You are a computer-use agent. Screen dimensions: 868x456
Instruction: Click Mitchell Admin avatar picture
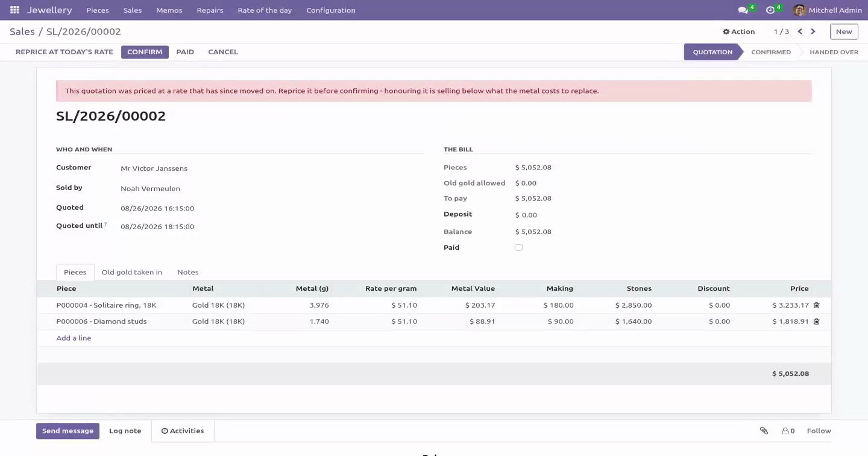click(799, 10)
